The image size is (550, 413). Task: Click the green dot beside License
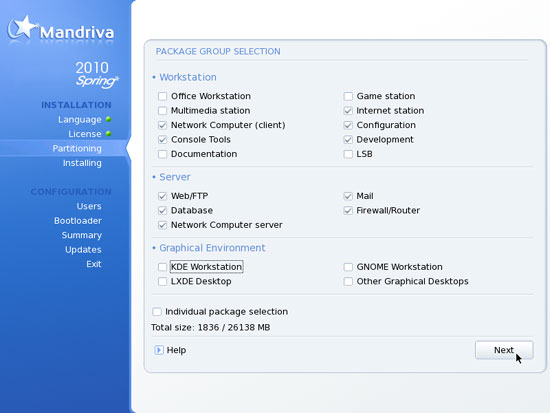point(108,134)
